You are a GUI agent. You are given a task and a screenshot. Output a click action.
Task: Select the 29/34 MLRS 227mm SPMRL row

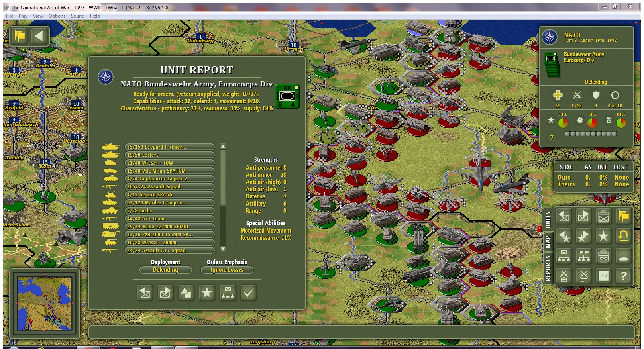tap(170, 227)
